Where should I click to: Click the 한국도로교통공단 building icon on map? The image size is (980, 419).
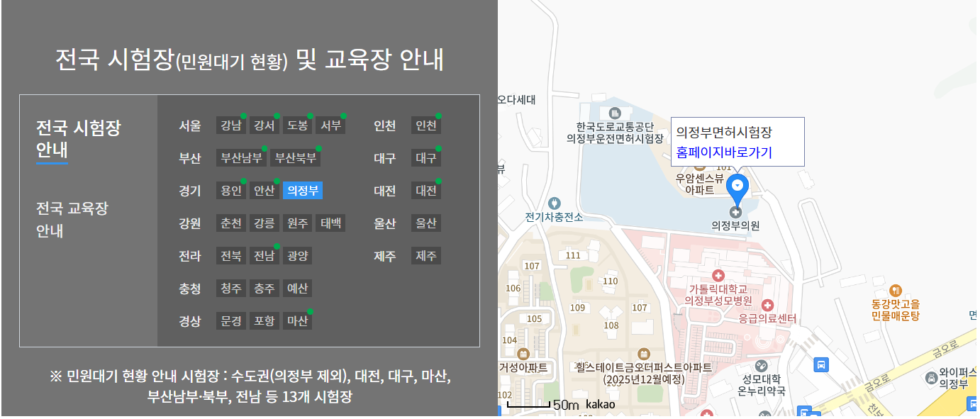tap(614, 113)
